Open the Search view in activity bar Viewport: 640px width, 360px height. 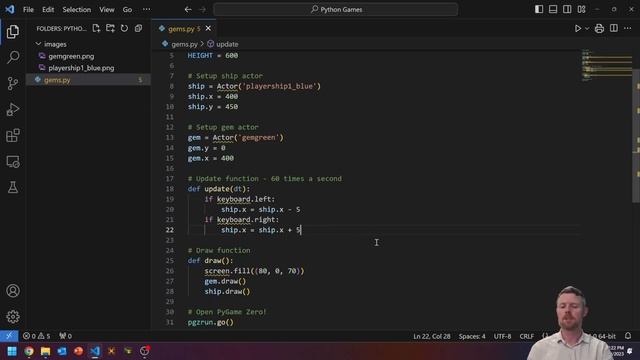point(13,57)
